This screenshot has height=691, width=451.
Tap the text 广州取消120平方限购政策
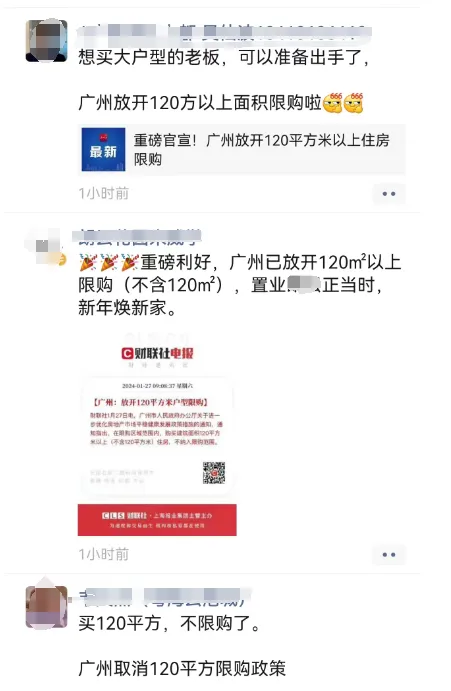point(182,668)
